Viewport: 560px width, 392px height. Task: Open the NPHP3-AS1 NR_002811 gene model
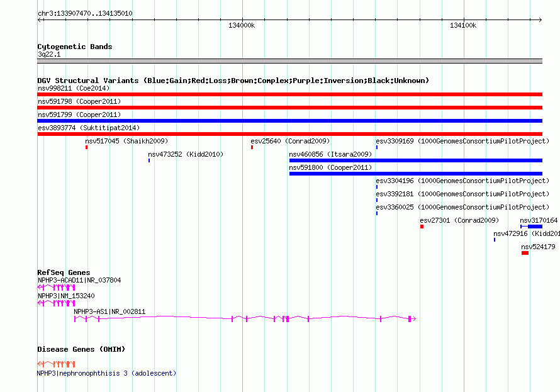pos(245,319)
